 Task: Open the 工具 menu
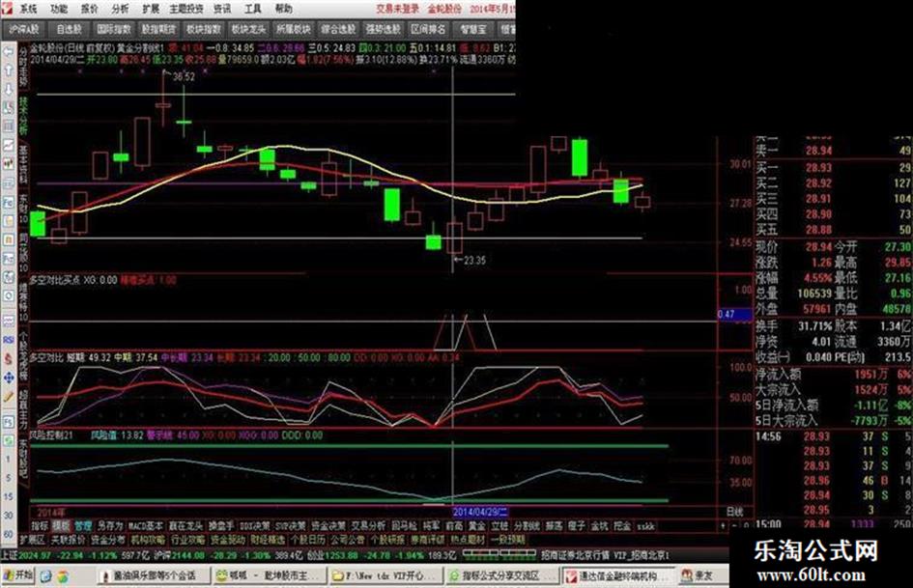253,9
